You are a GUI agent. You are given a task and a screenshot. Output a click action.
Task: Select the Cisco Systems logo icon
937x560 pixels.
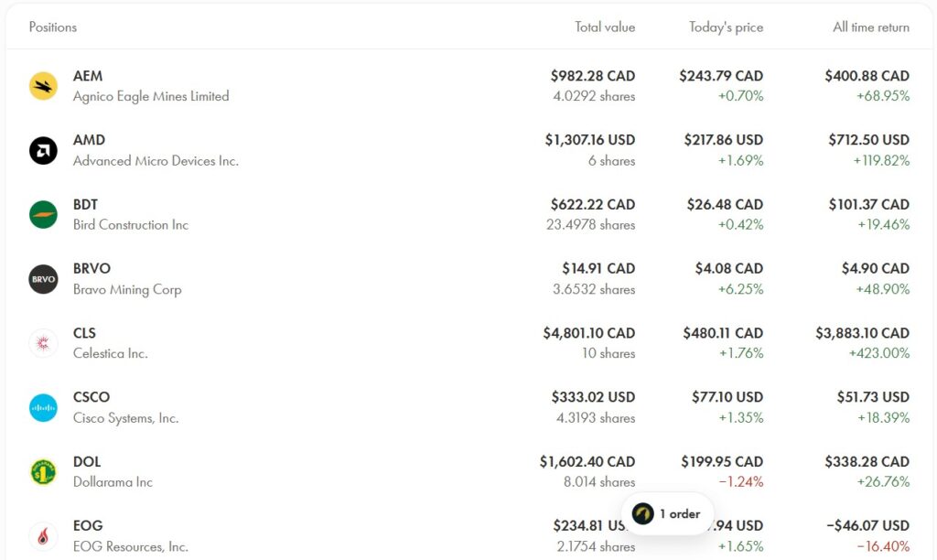click(43, 407)
